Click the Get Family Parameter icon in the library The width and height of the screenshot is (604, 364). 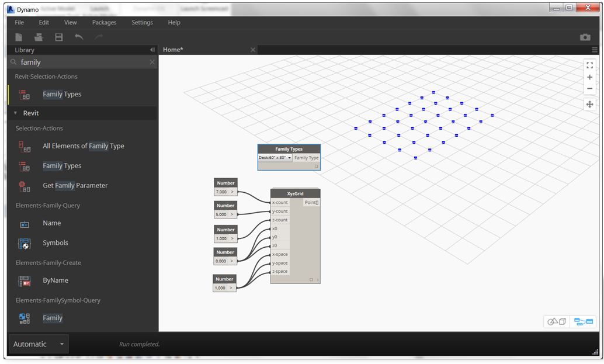23,185
